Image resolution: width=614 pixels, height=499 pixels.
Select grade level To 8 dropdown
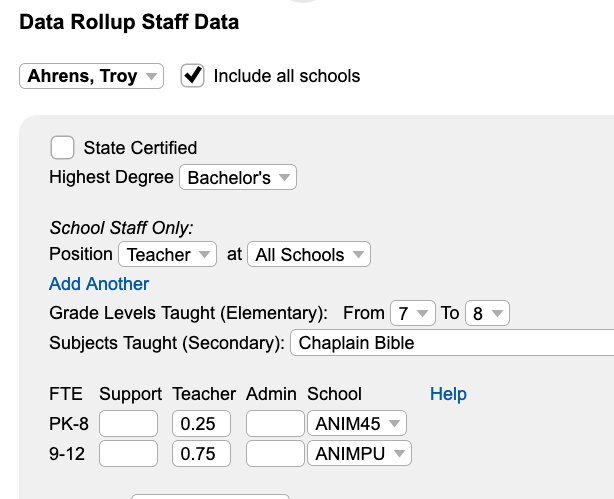488,313
